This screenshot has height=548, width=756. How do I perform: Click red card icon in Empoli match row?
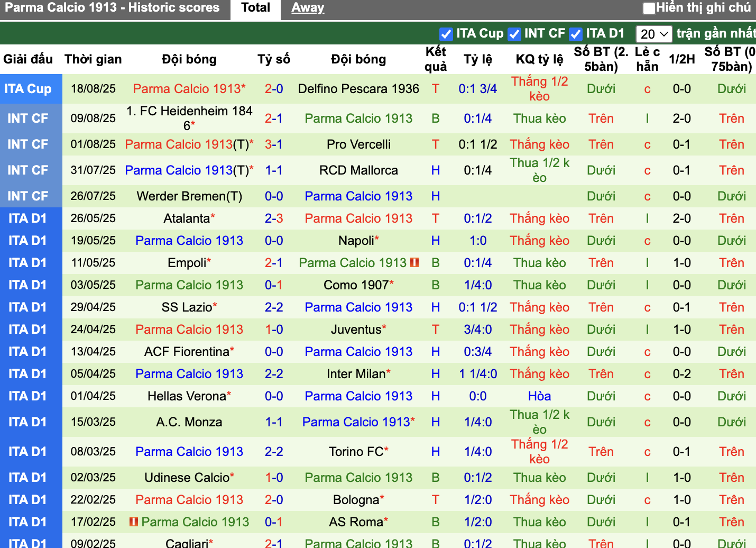[x=414, y=262]
